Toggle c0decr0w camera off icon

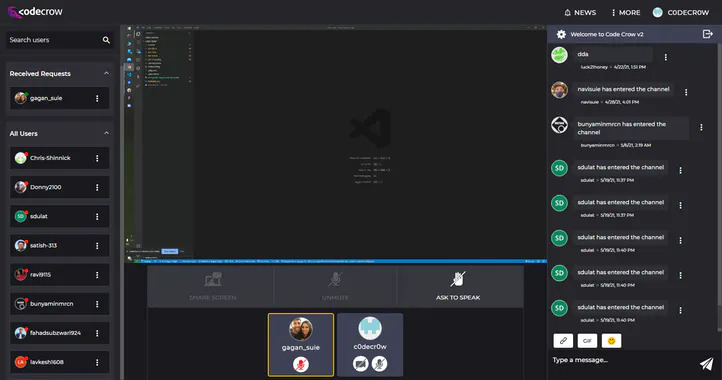tap(361, 364)
